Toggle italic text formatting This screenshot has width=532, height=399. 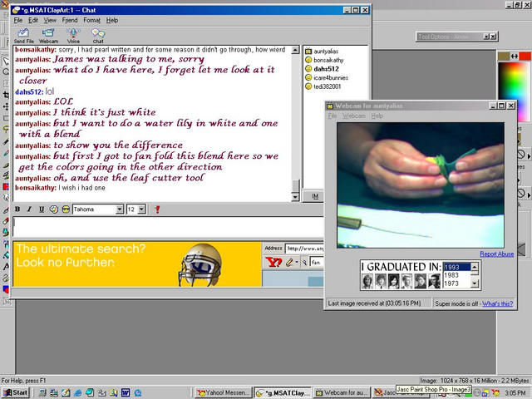click(x=29, y=209)
